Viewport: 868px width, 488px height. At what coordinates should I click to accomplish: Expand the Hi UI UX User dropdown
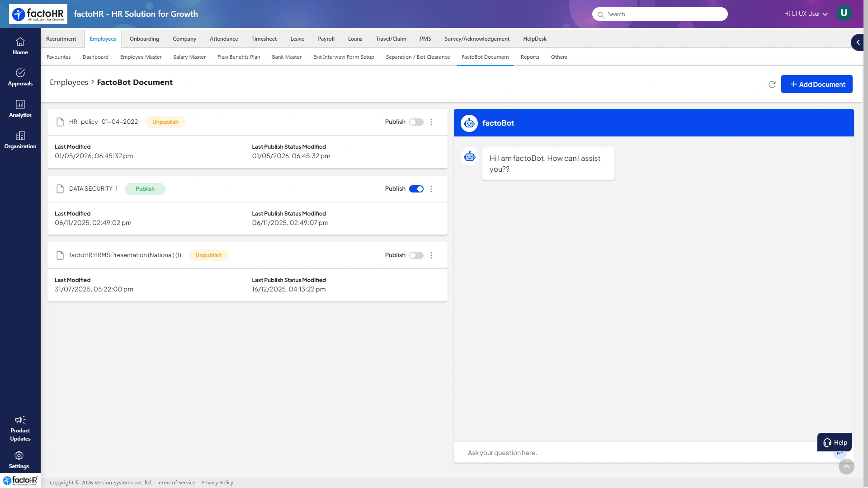pyautogui.click(x=806, y=14)
